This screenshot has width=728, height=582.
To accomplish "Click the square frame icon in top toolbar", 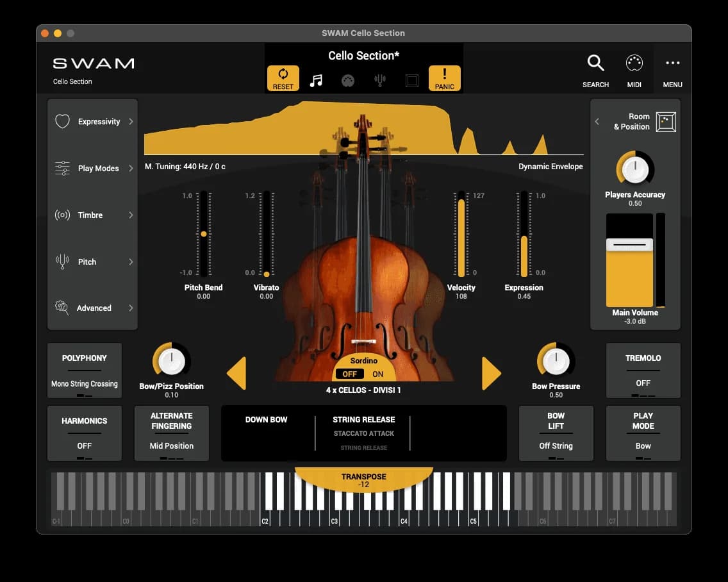I will 412,81.
